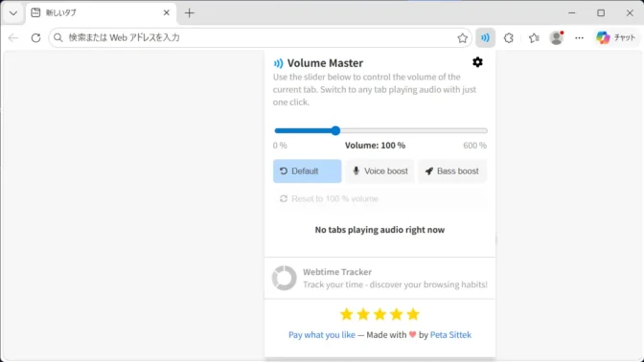Click the five-star rating row
This screenshot has width=644, height=362.
379,314
